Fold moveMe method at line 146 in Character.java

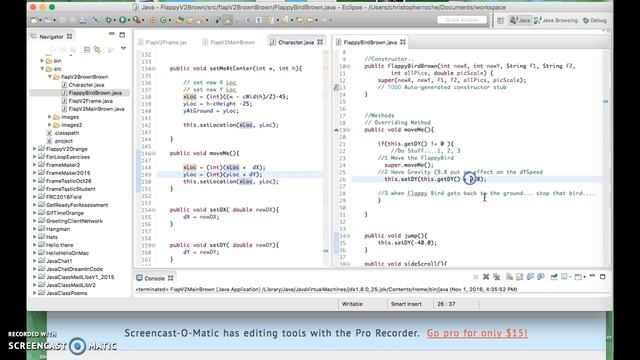(154, 153)
